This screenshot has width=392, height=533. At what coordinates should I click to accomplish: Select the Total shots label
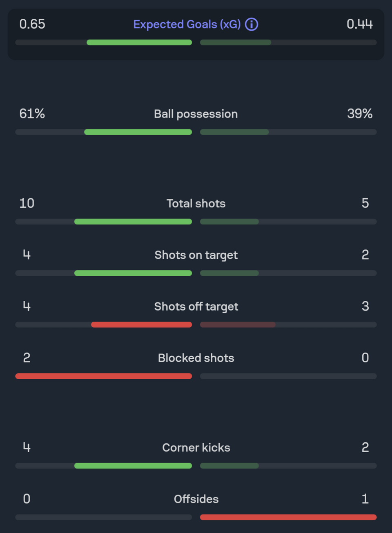click(196, 203)
